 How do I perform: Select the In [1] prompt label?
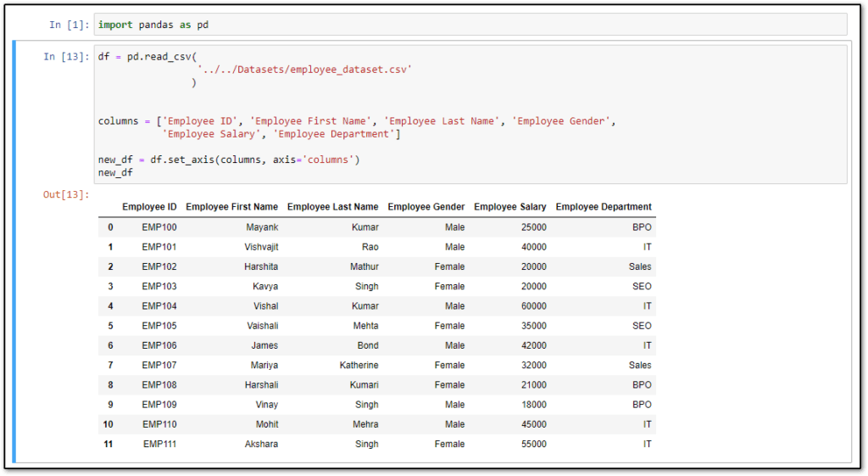(x=70, y=25)
